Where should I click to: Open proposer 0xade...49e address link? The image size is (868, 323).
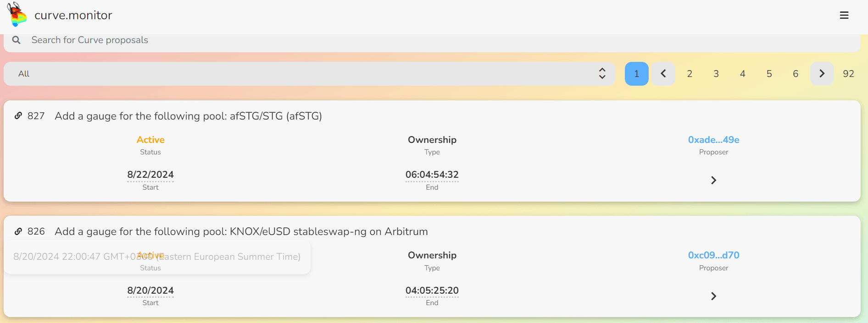pos(713,140)
